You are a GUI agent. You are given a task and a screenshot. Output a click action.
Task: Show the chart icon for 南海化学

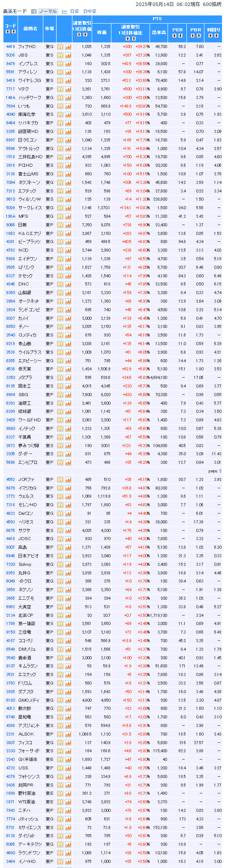(x=68, y=114)
